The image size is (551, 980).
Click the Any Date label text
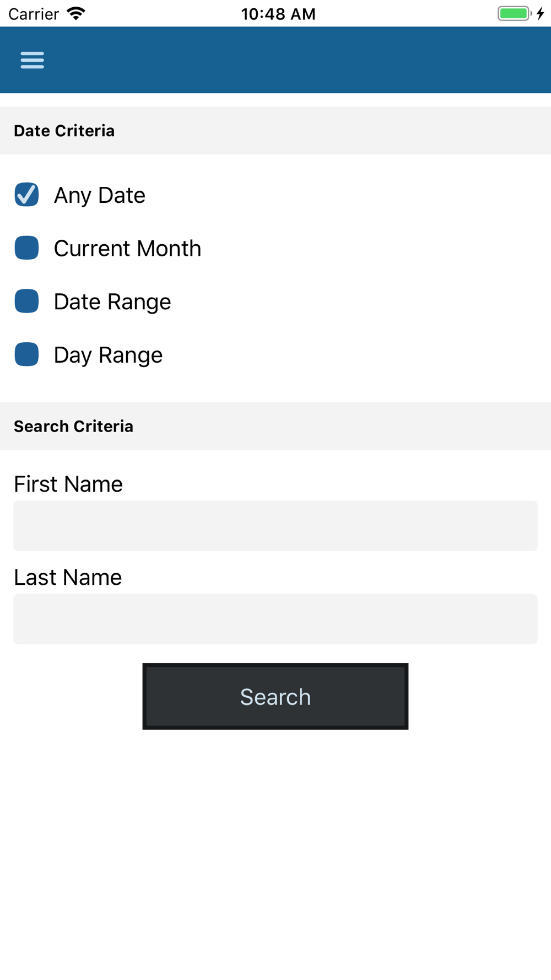pyautogui.click(x=100, y=195)
